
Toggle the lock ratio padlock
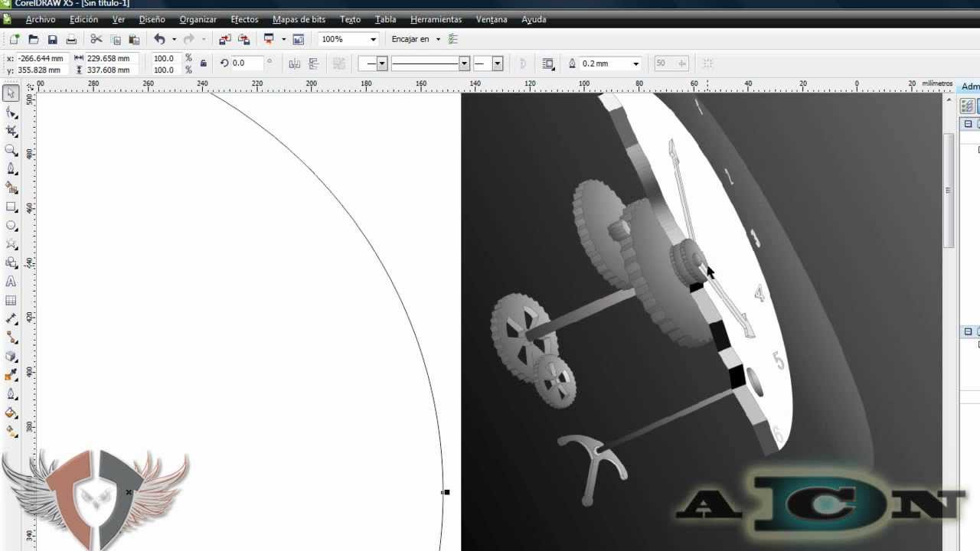[203, 64]
